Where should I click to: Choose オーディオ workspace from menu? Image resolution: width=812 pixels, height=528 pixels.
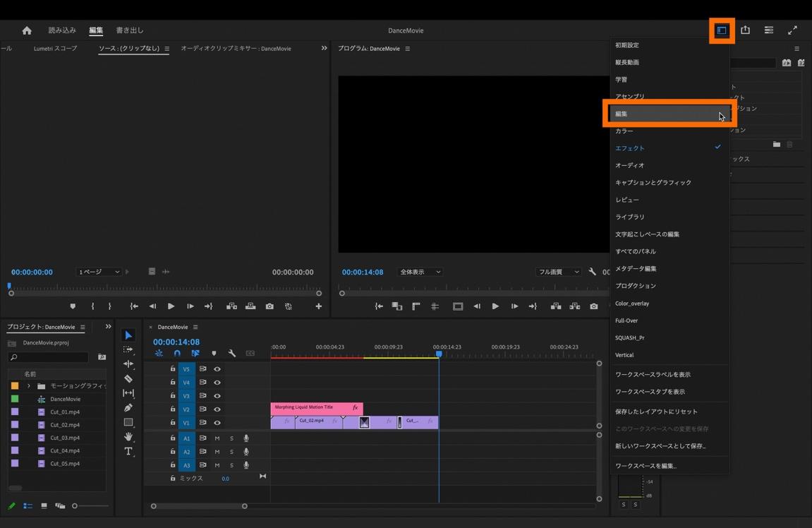[669, 165]
